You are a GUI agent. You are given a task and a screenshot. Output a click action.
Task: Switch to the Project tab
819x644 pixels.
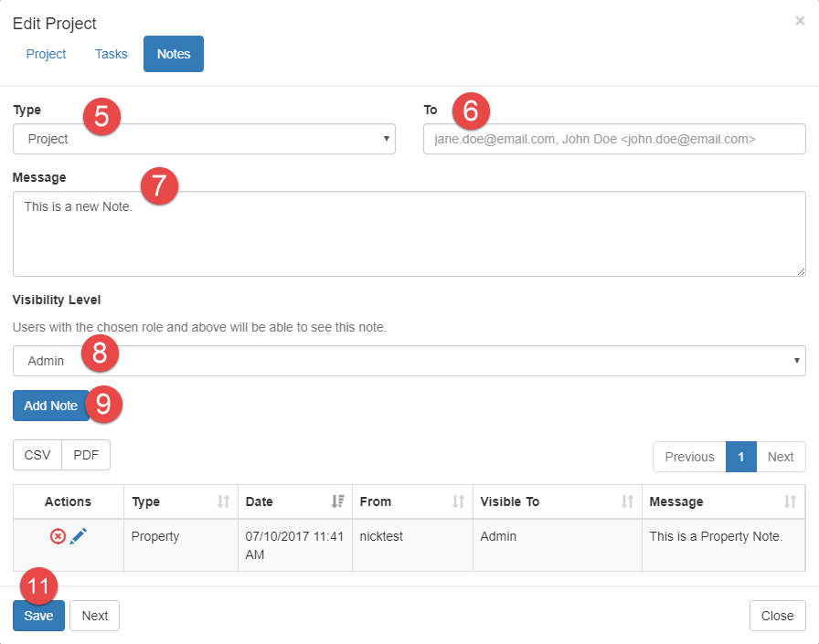click(x=46, y=54)
